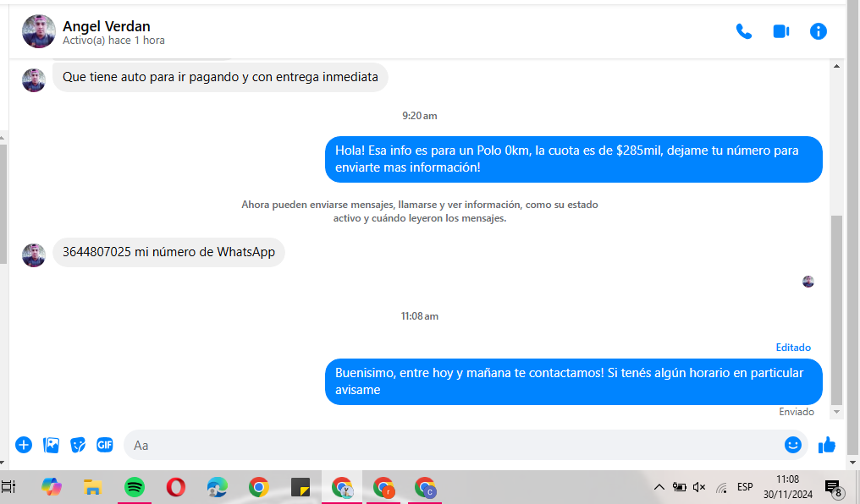Open more actions plus button
This screenshot has width=860, height=504.
coord(24,445)
